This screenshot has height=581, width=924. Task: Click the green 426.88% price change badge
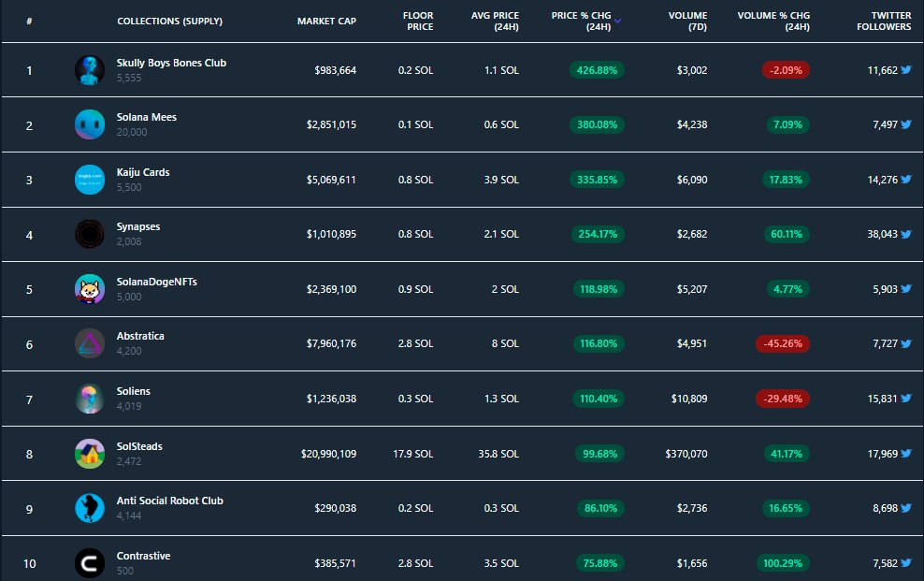point(597,69)
